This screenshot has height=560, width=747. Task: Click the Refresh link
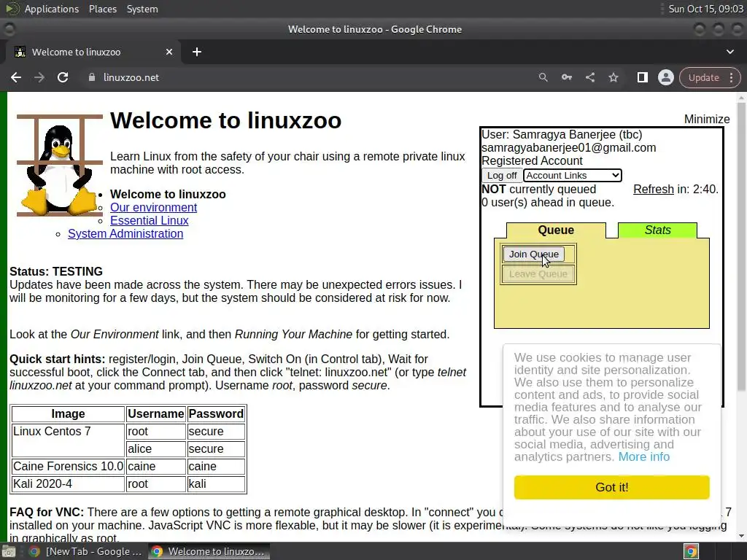[653, 189]
